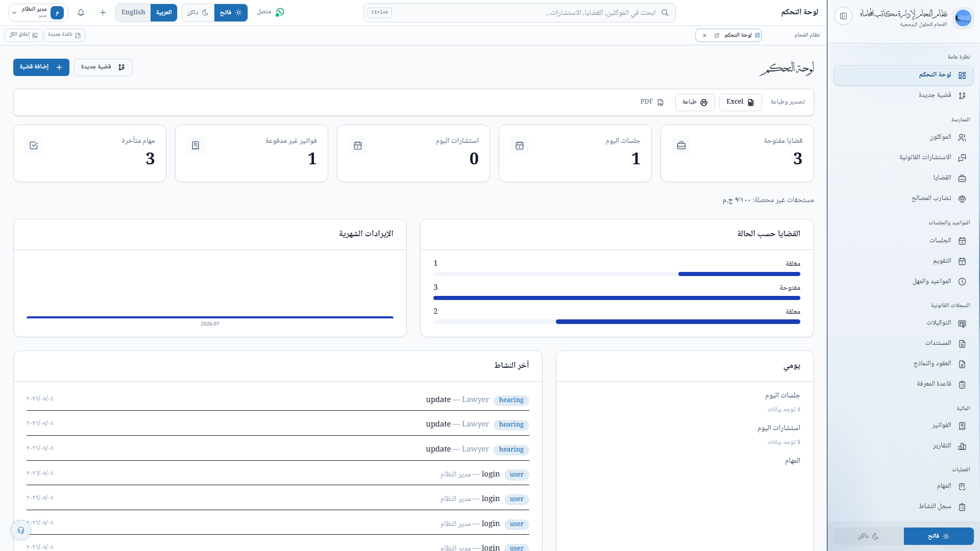
Task: Click the unpaid invoices receipt icon
Action: [195, 145]
